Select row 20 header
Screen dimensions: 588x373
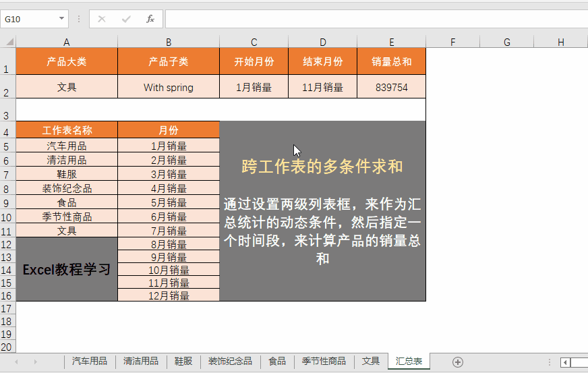pos(7,347)
